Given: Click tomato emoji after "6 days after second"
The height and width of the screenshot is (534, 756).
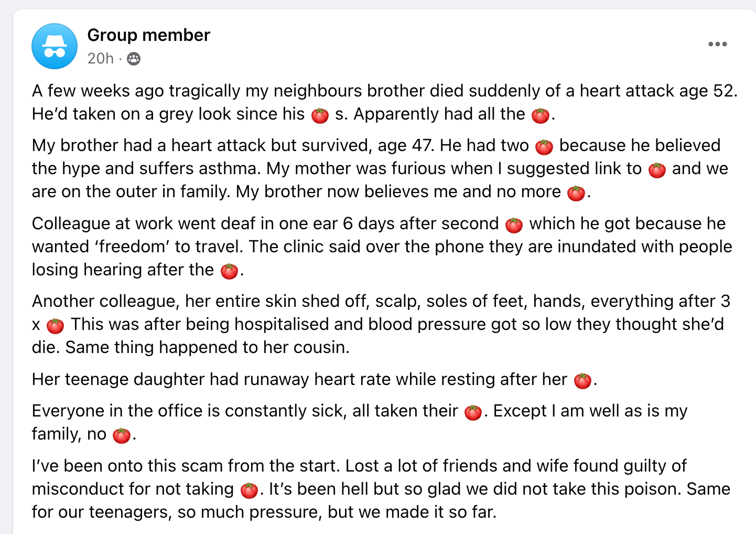Looking at the screenshot, I should click(514, 225).
